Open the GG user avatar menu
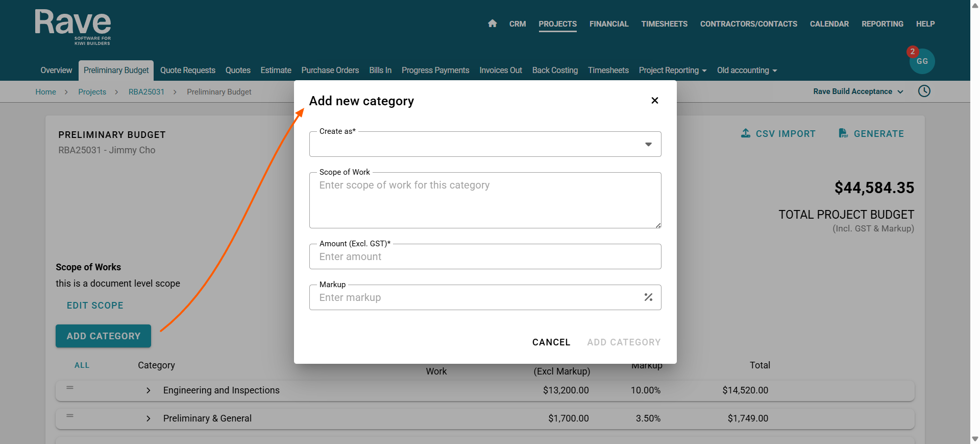Image resolution: width=980 pixels, height=444 pixels. [x=922, y=61]
